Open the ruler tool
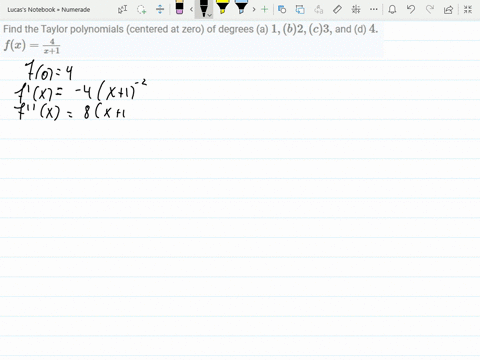480x360 pixels. 337,9
